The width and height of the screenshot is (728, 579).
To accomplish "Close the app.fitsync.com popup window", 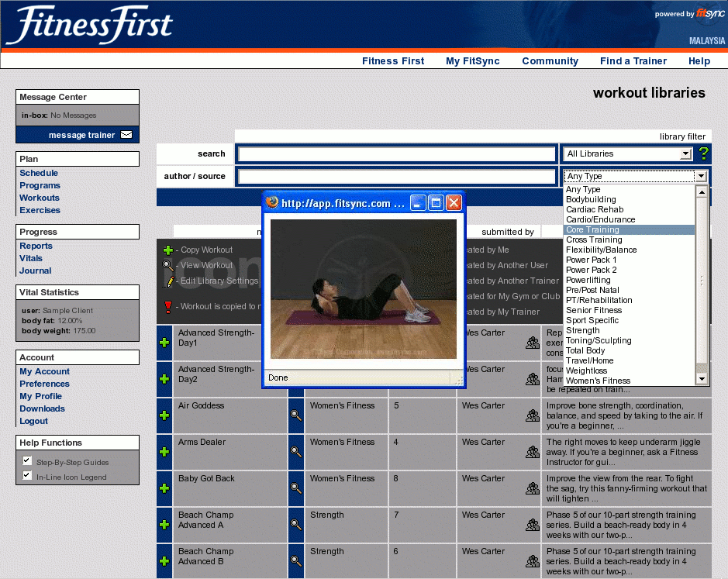I will pyautogui.click(x=454, y=203).
